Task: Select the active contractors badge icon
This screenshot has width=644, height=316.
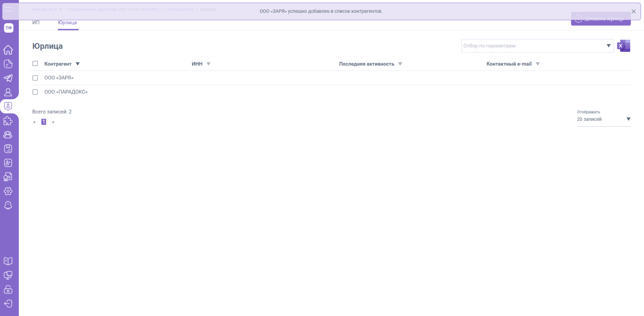Action: pos(8,106)
